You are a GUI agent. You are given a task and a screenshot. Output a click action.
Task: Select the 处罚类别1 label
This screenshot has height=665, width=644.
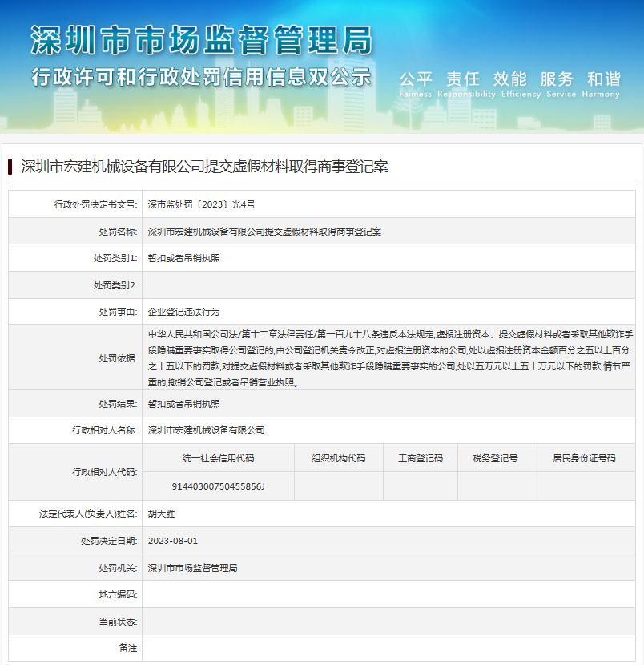pos(115,258)
